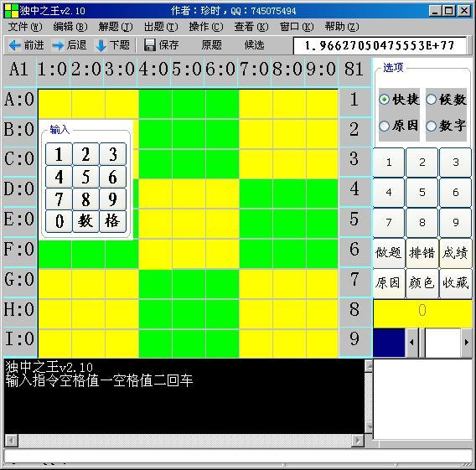
Task: Open the 文件 menu
Action: (25, 27)
